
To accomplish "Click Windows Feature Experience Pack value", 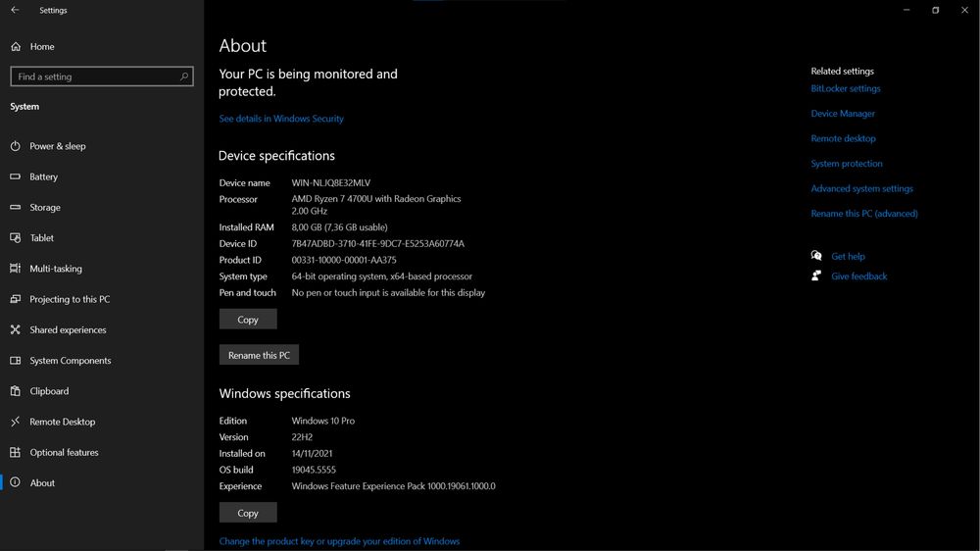I will 393,485.
